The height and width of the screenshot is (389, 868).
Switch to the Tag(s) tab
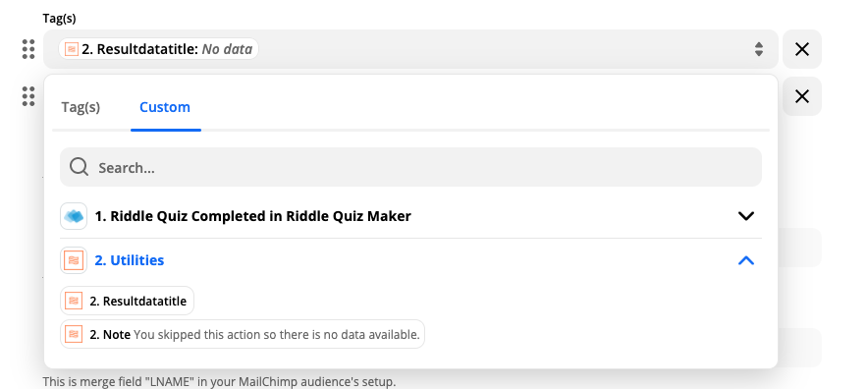pos(81,107)
